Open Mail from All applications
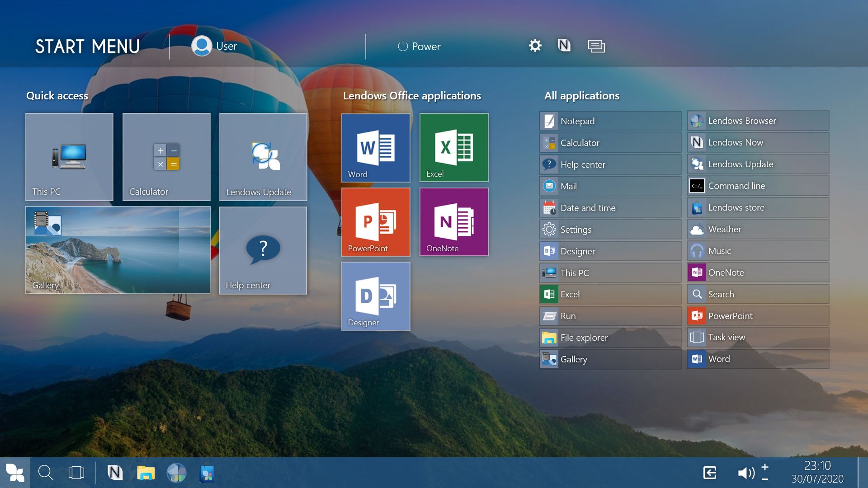Image resolution: width=868 pixels, height=488 pixels. pos(610,186)
